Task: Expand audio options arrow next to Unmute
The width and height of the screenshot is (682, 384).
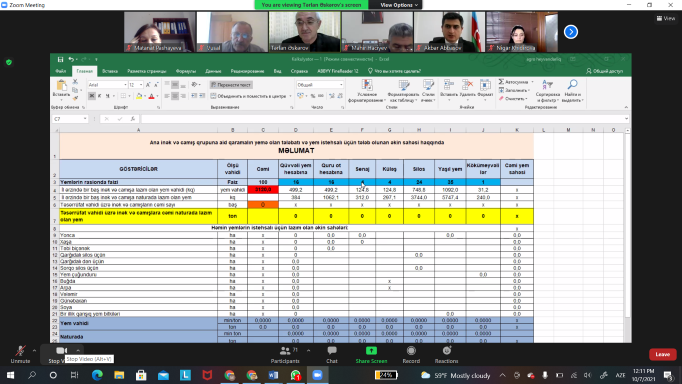Action: tap(34, 350)
